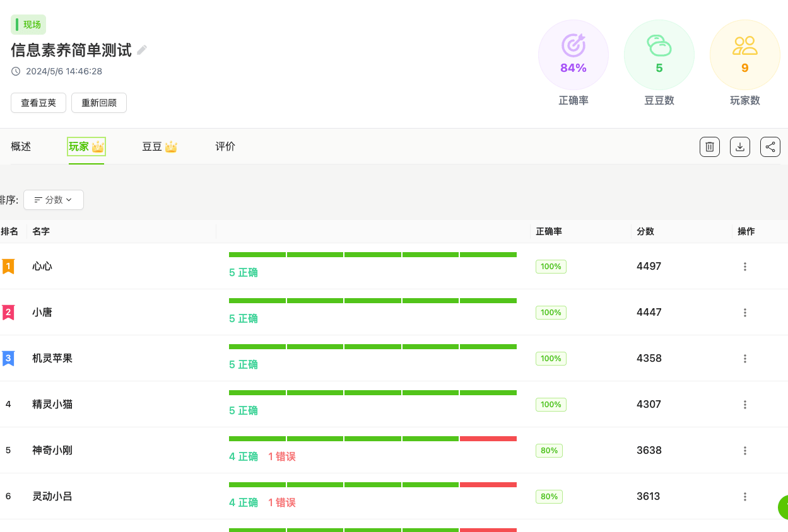Select the red rank 2 badge
Viewport: 788px width, 532px height.
8,313
